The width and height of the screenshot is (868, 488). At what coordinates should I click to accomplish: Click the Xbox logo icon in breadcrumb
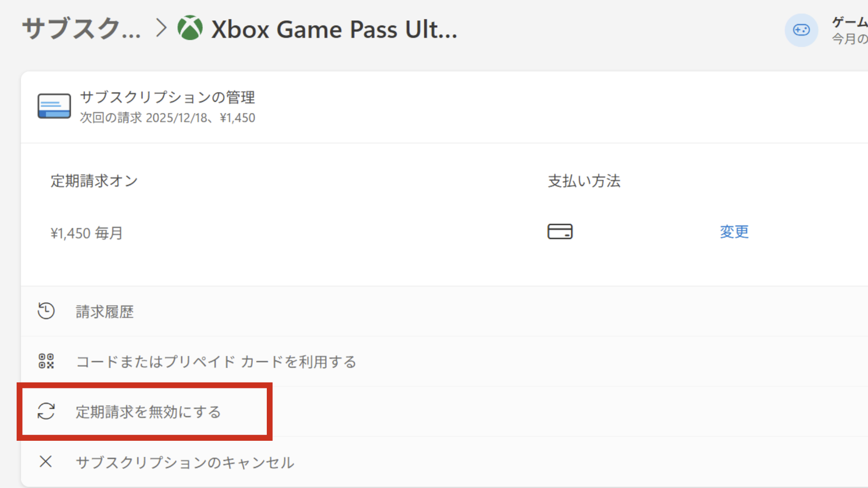point(190,28)
